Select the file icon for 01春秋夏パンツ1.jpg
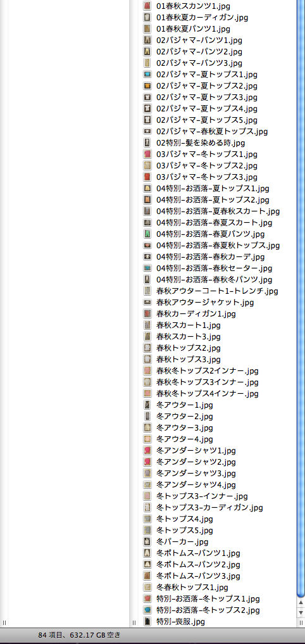Screen dimensions: 305x644 pyautogui.click(x=147, y=28)
